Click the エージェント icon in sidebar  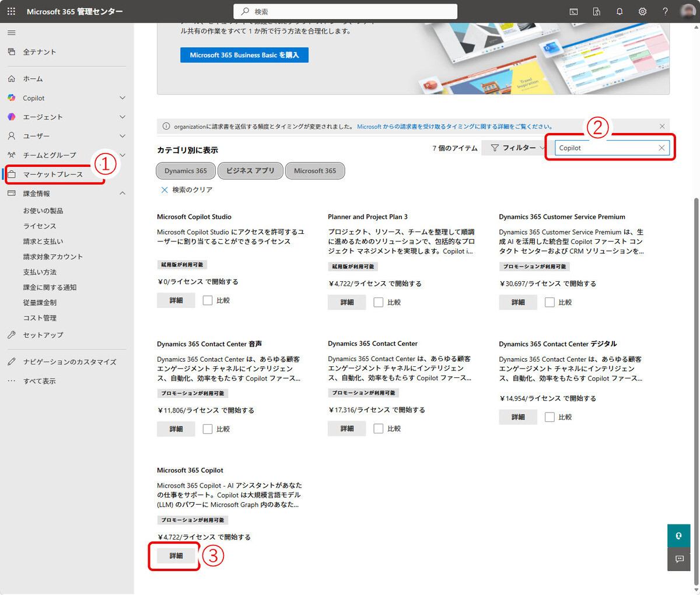12,117
